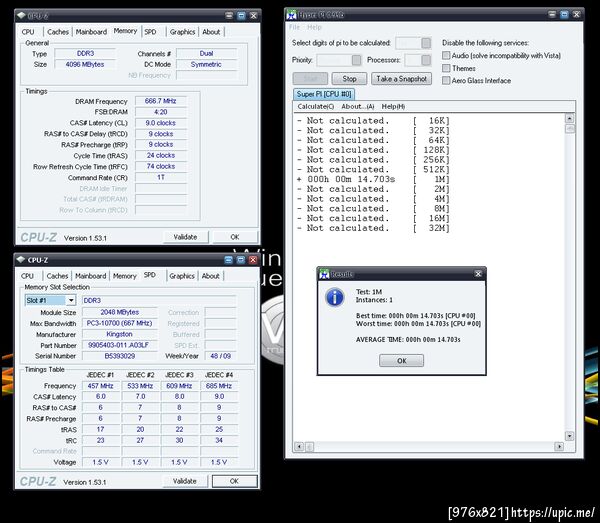Click Hyper PI app icon in title bar
This screenshot has width=600, height=523.
[x=292, y=15]
